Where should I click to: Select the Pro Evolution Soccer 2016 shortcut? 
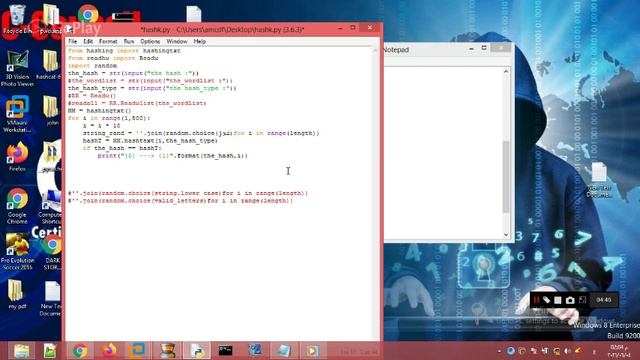[x=17, y=252]
